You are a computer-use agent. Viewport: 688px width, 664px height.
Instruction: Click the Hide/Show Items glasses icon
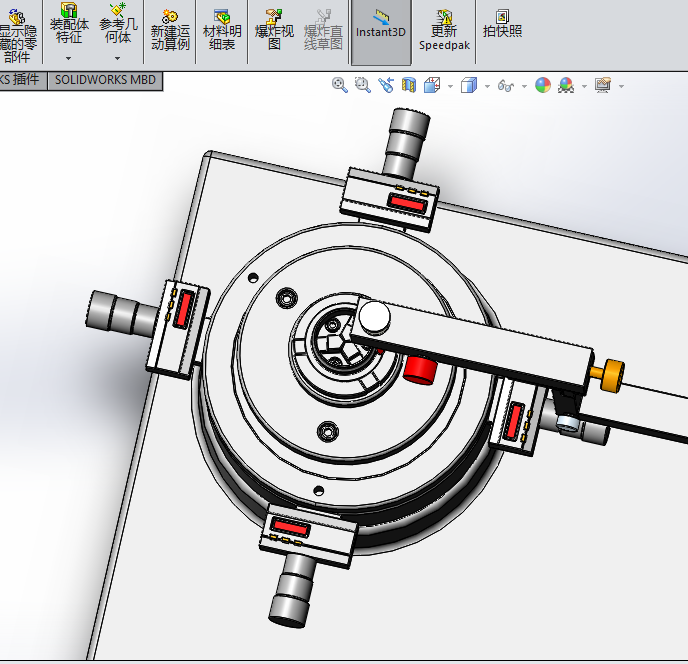(x=506, y=86)
